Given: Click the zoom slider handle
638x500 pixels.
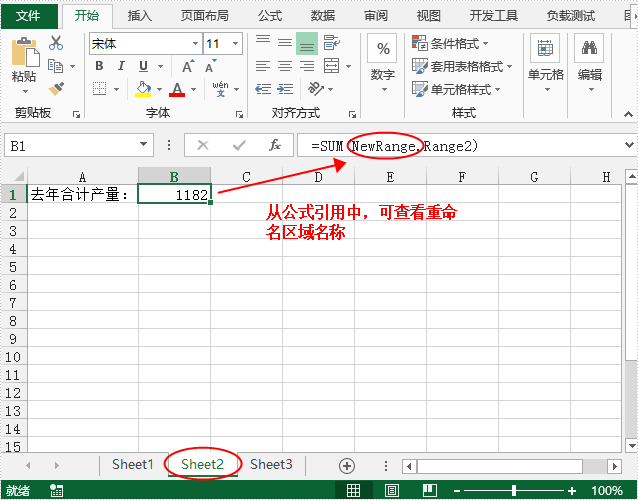Looking at the screenshot, I should click(x=514, y=491).
